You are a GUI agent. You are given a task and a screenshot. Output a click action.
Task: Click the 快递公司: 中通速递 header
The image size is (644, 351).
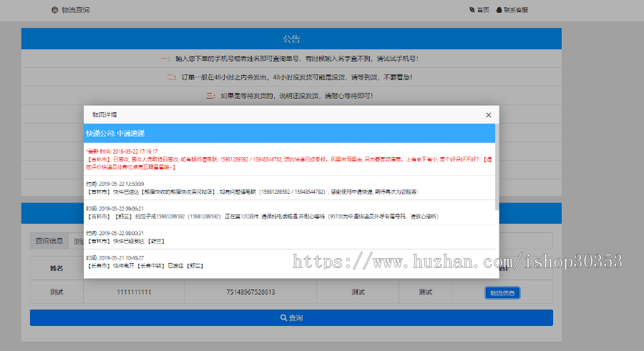point(290,134)
